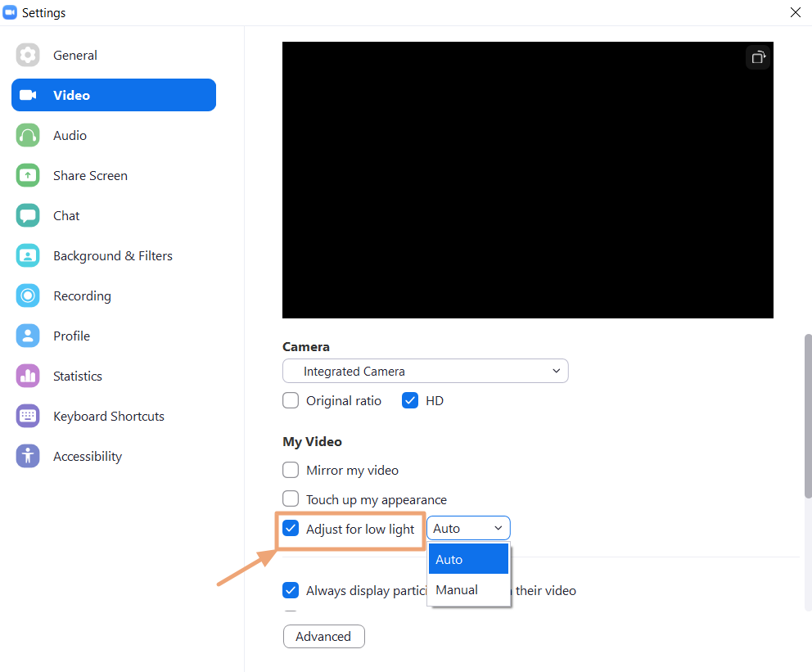Screen dimensions: 812x672
Task: Open the Profile settings tab
Action: 27,336
